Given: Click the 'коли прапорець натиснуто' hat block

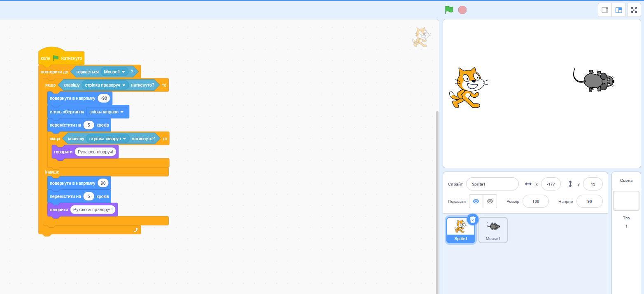Looking at the screenshot, I should click(61, 58).
